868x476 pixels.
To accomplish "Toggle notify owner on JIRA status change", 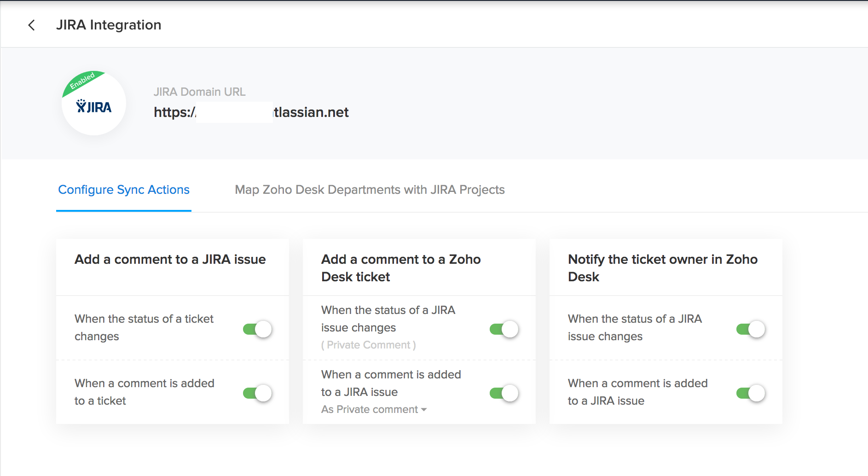I will (751, 329).
